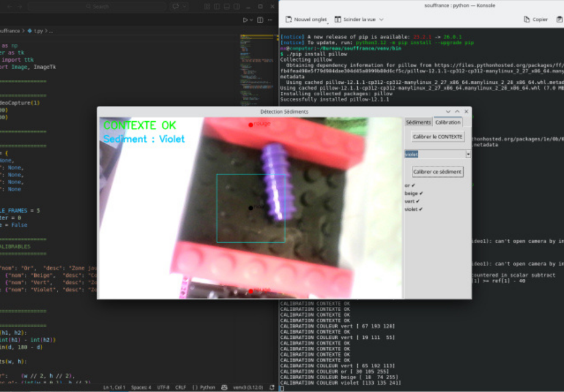Click 'CALIBRATION COULEUR violet [133 135 241]' line
564x392 pixels.
click(341, 383)
